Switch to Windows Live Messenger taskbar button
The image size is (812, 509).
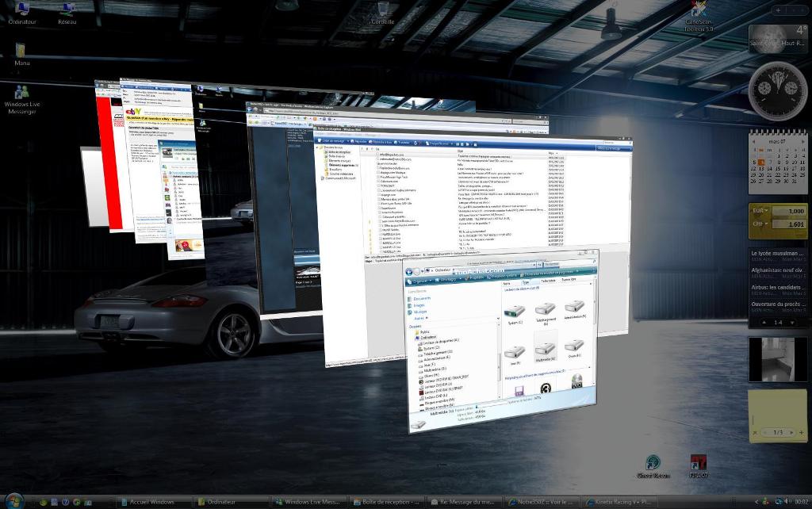[x=308, y=502]
